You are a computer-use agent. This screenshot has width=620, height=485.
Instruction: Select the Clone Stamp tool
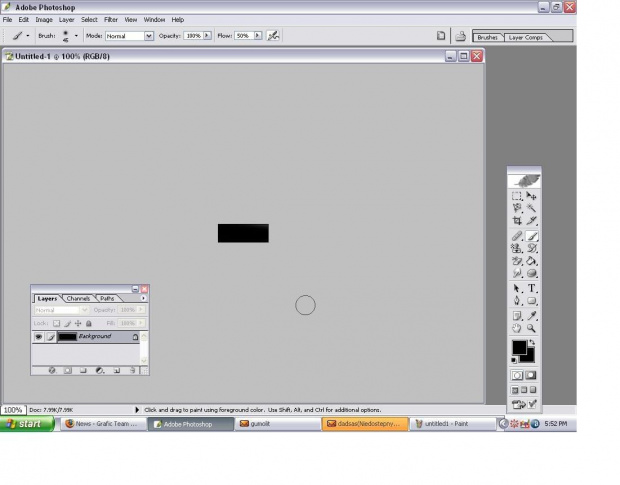point(517,248)
